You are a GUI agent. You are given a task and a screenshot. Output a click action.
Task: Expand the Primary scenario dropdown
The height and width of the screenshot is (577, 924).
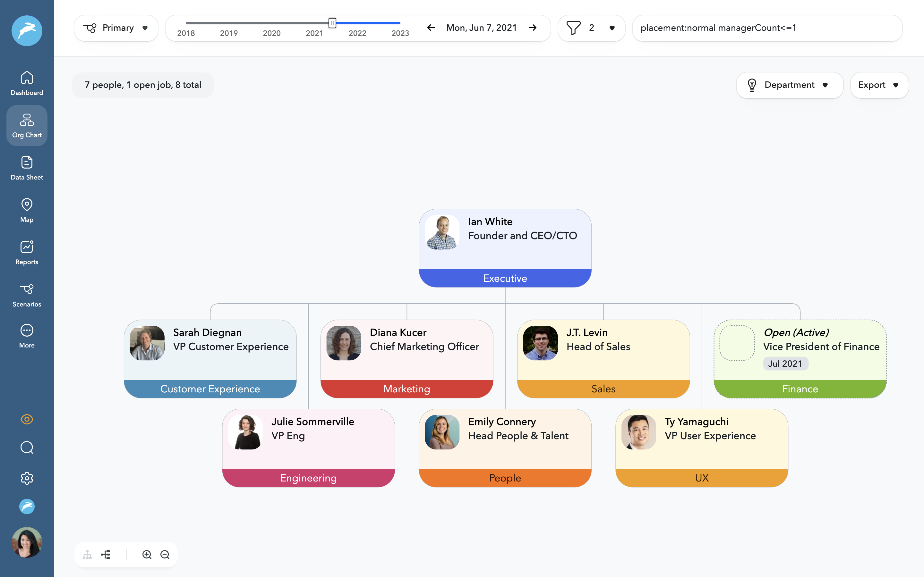(x=116, y=28)
